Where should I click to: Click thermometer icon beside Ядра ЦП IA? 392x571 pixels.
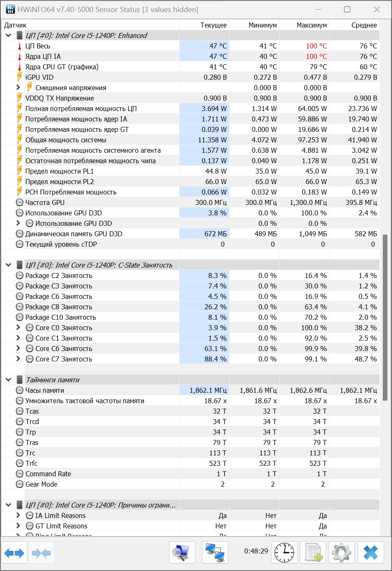click(x=19, y=56)
